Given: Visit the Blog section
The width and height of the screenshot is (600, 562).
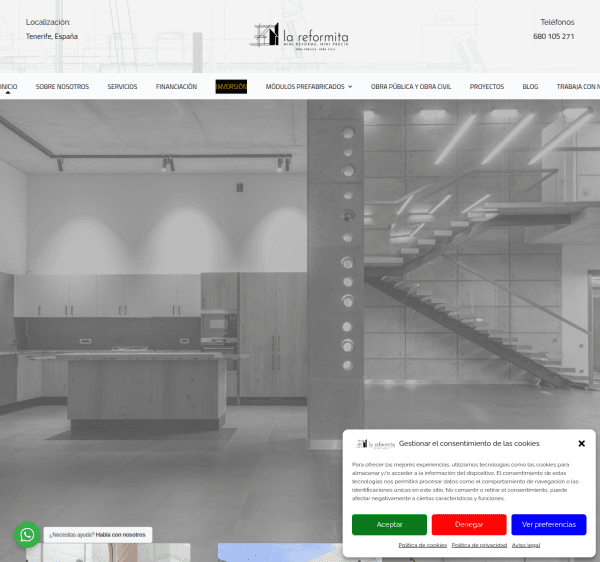Looking at the screenshot, I should click(530, 87).
